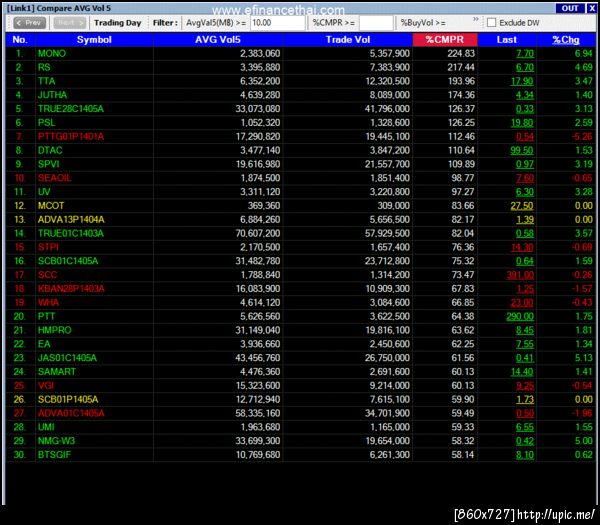This screenshot has width=600, height=525.
Task: Go back with the Prev button
Action: click(29, 23)
